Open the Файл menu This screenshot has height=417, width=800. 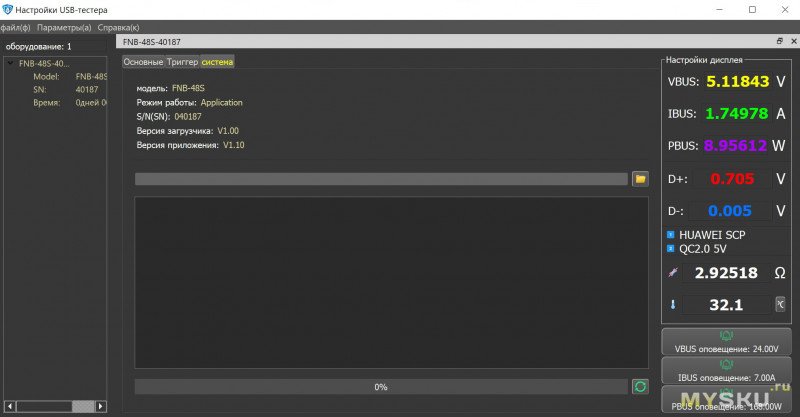(16, 27)
